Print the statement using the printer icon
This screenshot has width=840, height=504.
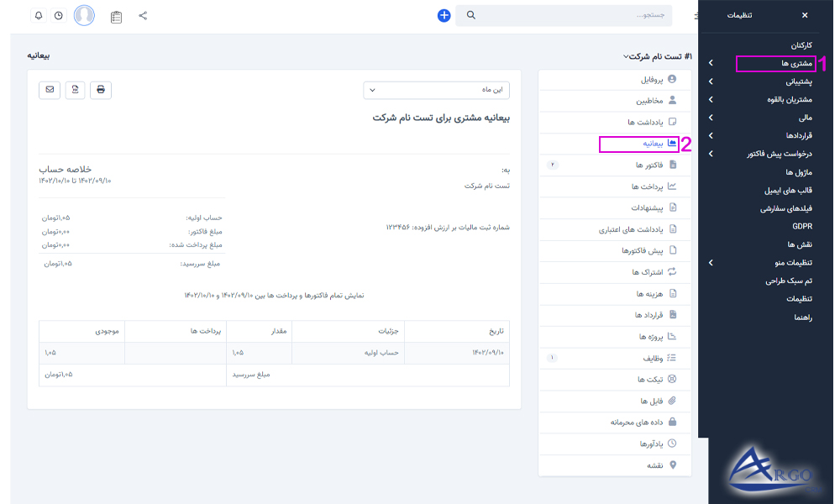click(101, 90)
